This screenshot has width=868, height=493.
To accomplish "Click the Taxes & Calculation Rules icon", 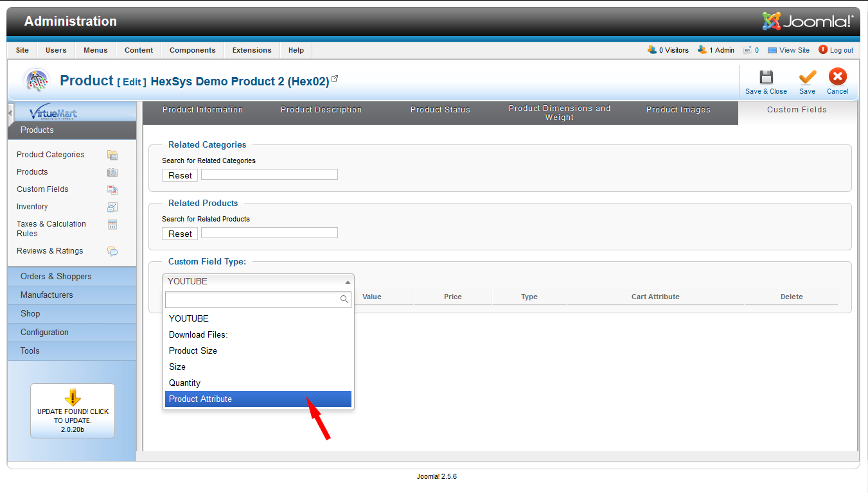I will coord(112,225).
